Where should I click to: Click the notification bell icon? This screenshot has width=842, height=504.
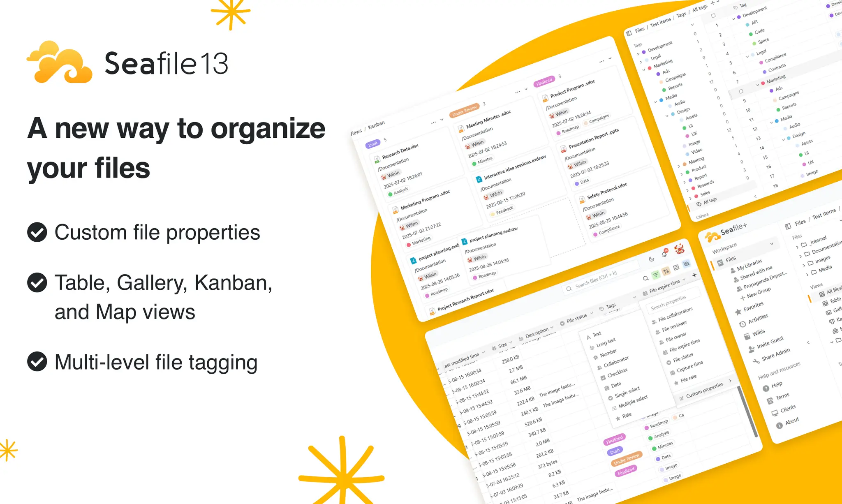pyautogui.click(x=664, y=254)
